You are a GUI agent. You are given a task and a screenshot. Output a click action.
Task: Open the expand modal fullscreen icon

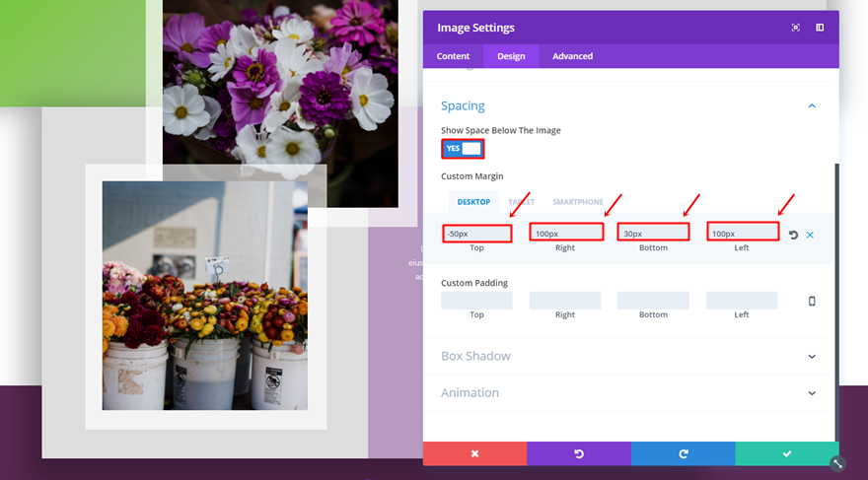tap(795, 28)
